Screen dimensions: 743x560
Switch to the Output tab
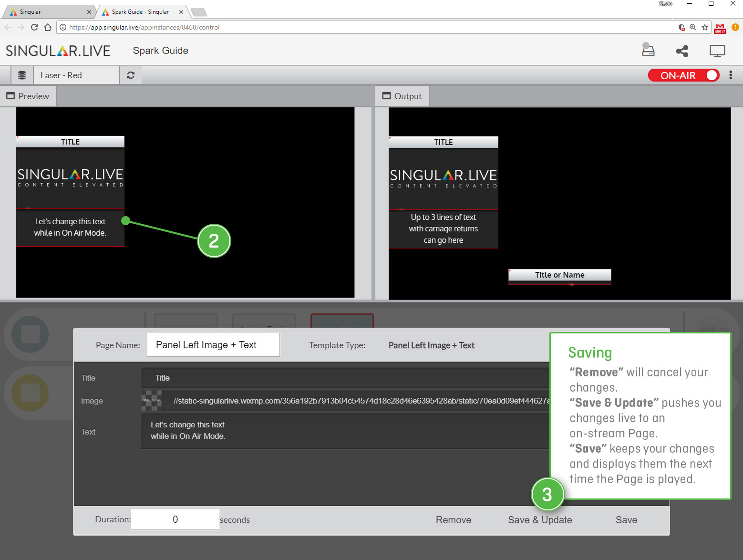point(402,96)
